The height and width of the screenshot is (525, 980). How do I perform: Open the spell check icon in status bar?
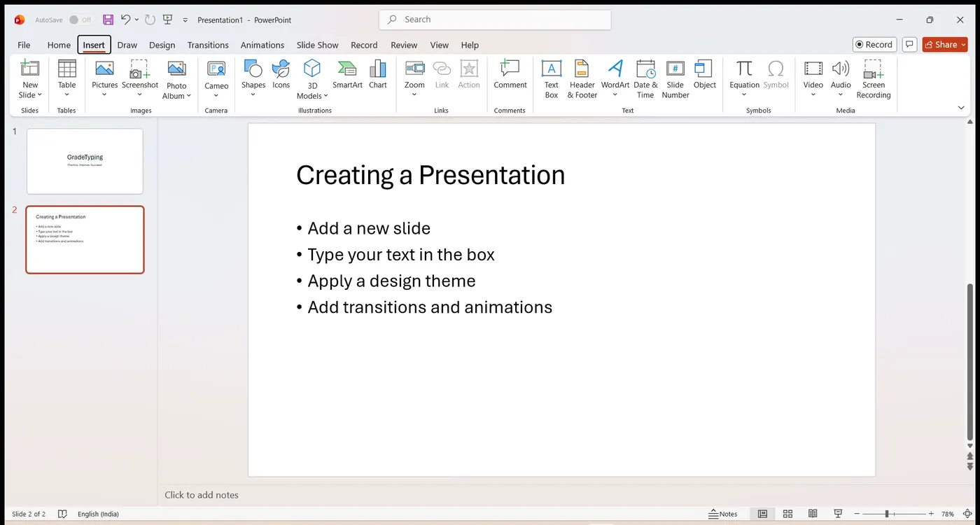pos(62,514)
